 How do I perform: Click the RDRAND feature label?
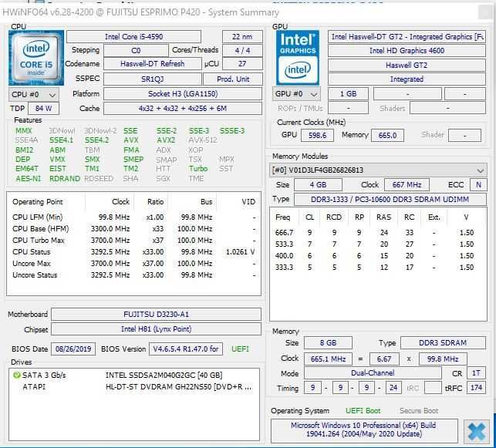[x=65, y=179]
